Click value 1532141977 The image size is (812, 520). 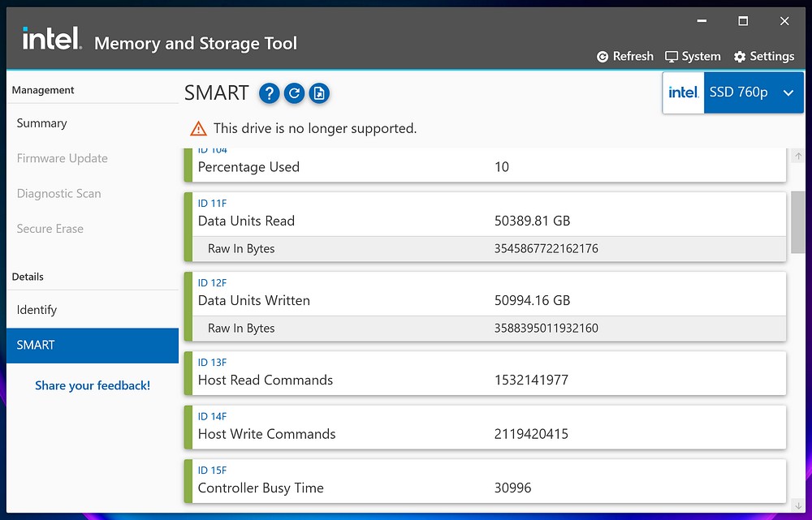(531, 380)
